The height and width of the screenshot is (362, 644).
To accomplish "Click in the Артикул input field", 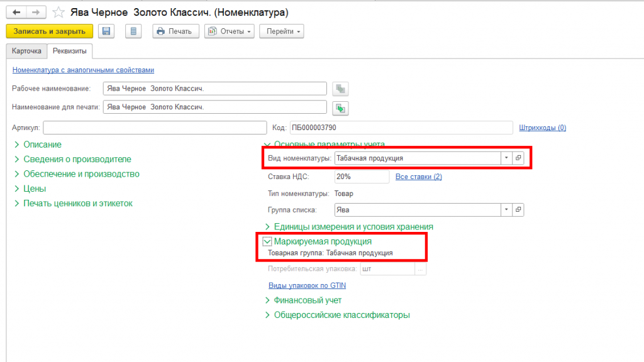I will coord(155,128).
